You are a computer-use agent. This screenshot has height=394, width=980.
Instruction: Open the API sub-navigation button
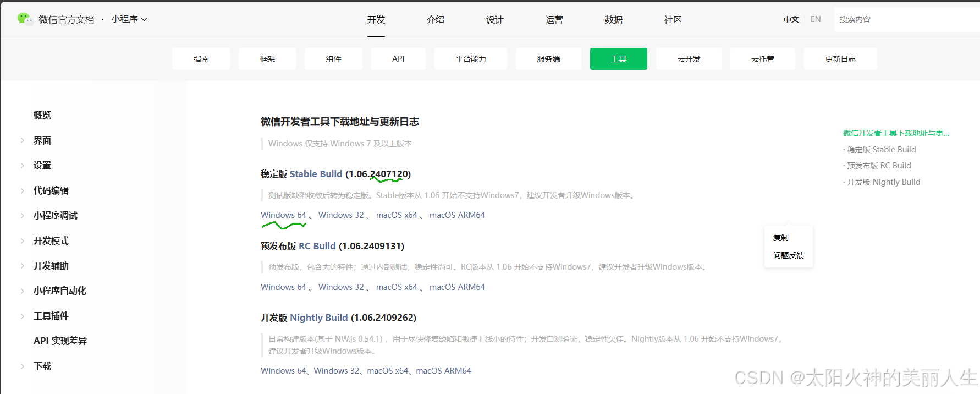[398, 59]
